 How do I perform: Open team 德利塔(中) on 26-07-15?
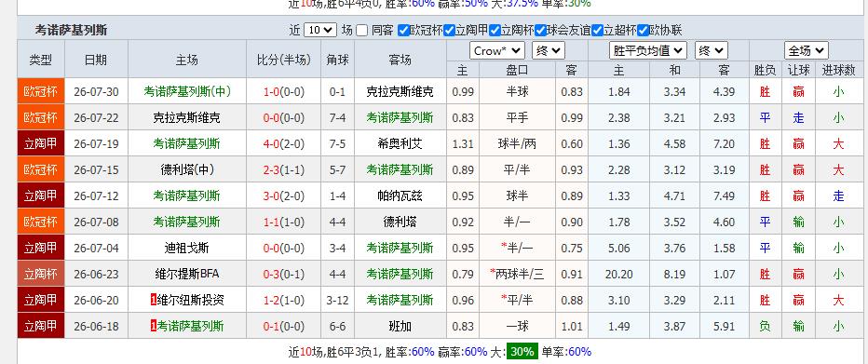click(x=186, y=169)
